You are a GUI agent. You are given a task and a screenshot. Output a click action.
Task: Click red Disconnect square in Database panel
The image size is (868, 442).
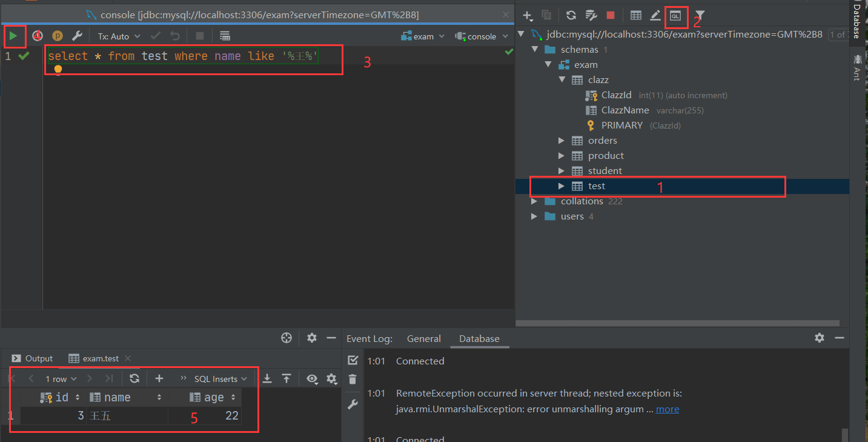coord(611,16)
